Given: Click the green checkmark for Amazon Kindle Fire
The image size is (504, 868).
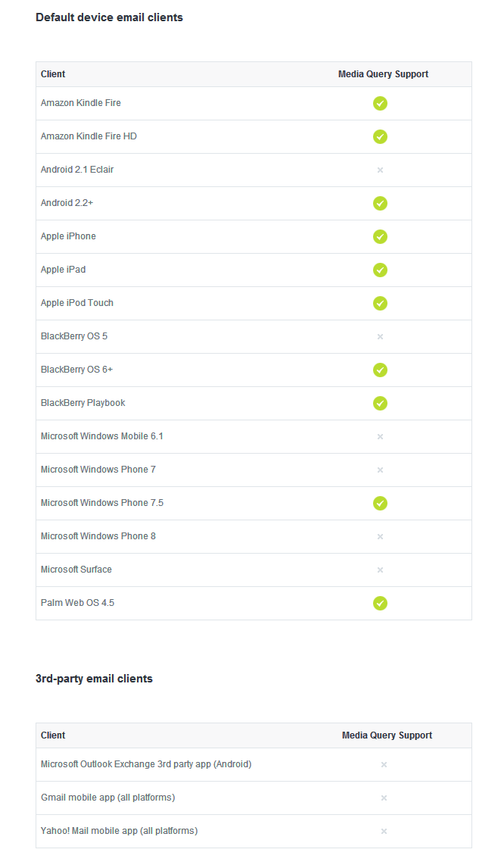Looking at the screenshot, I should pyautogui.click(x=380, y=103).
